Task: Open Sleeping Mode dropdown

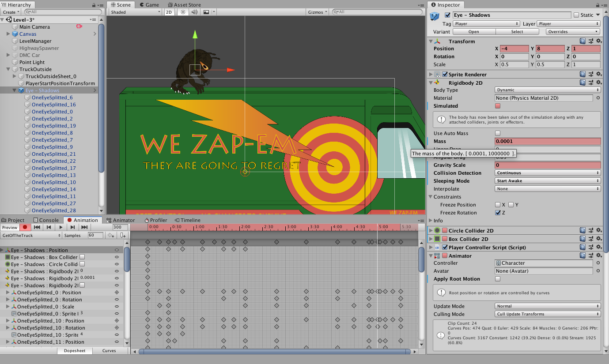Action: 548,181
